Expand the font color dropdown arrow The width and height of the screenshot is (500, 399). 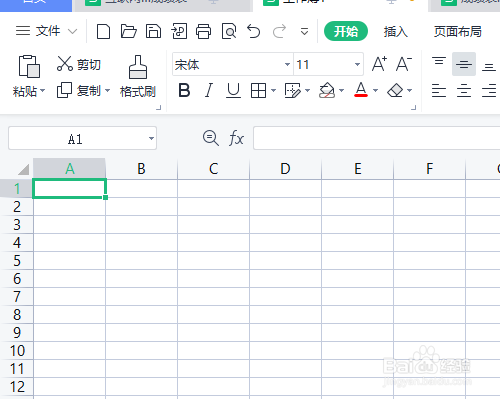(x=375, y=90)
